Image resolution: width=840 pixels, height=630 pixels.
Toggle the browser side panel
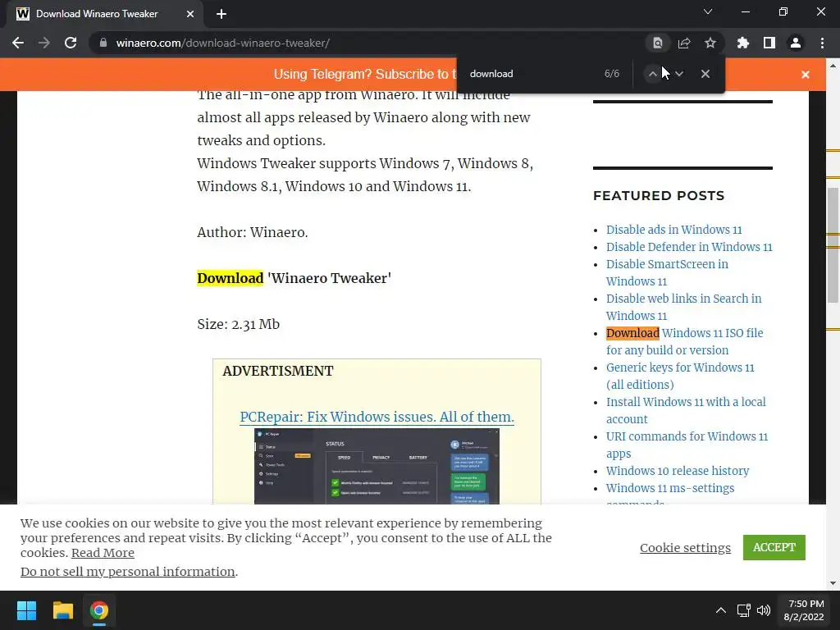(x=769, y=43)
